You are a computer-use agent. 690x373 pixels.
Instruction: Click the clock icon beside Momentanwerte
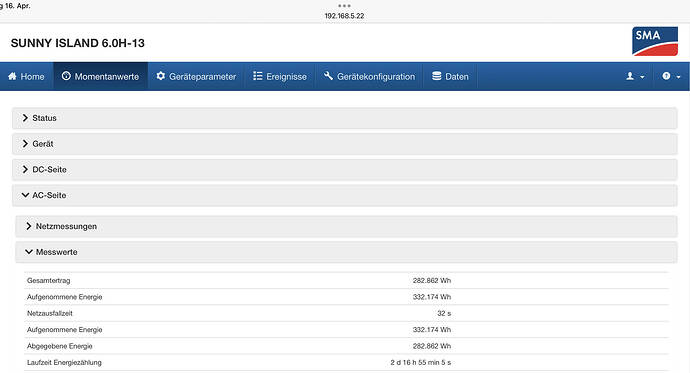point(66,76)
